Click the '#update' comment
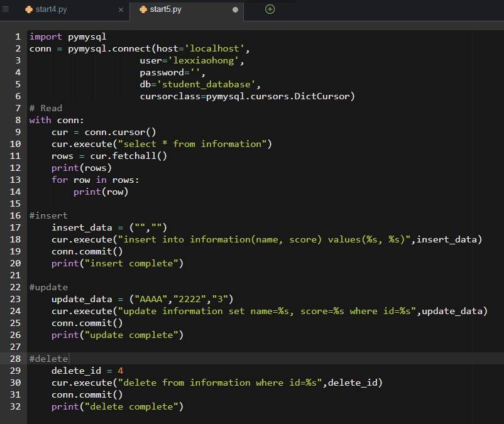This screenshot has height=424, width=504. pos(48,287)
